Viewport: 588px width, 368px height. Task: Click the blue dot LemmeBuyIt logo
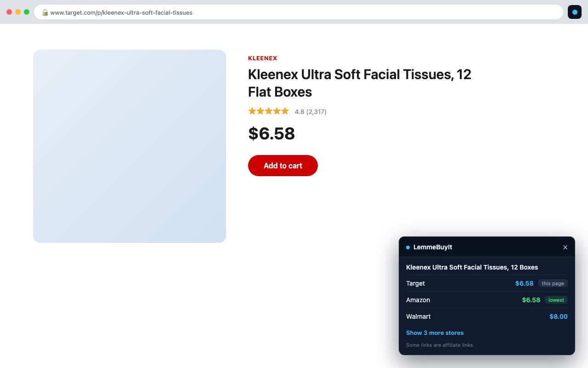(x=408, y=247)
